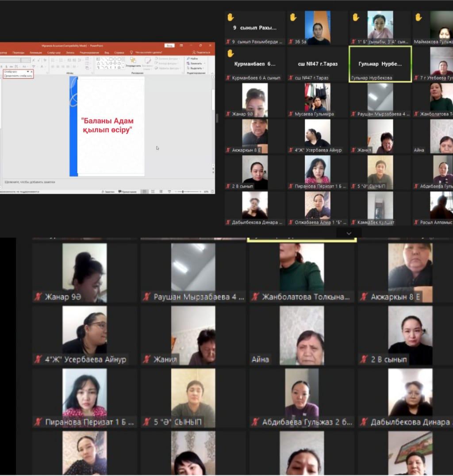The image size is (453, 476).
Task: Click raised hand icon on 9 сынып Рахы tile
Action: point(230,17)
